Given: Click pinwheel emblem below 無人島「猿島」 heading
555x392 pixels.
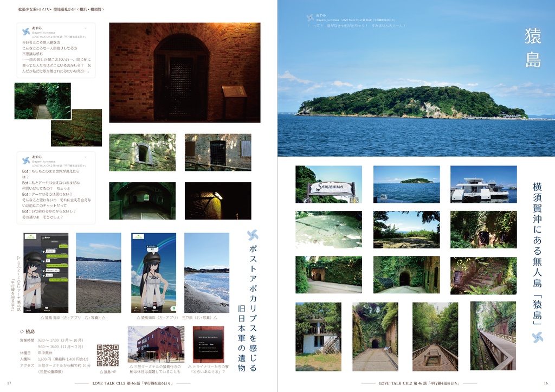Looking at the screenshot, I should tap(537, 337).
